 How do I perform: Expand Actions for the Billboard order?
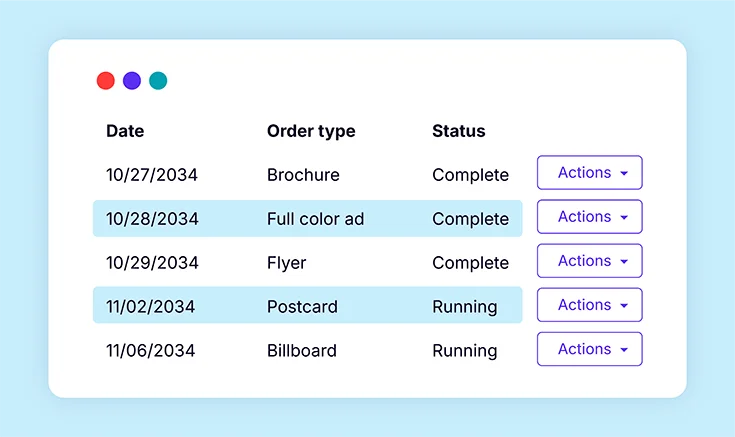pyautogui.click(x=589, y=349)
